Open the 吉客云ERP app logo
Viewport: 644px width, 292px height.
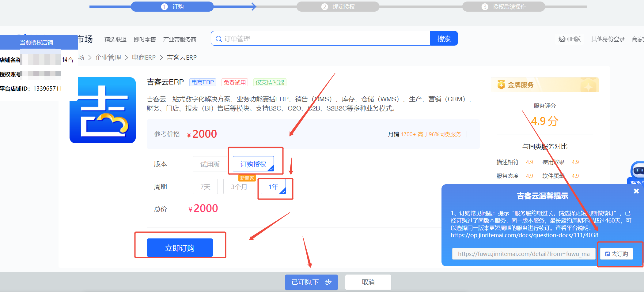point(103,110)
